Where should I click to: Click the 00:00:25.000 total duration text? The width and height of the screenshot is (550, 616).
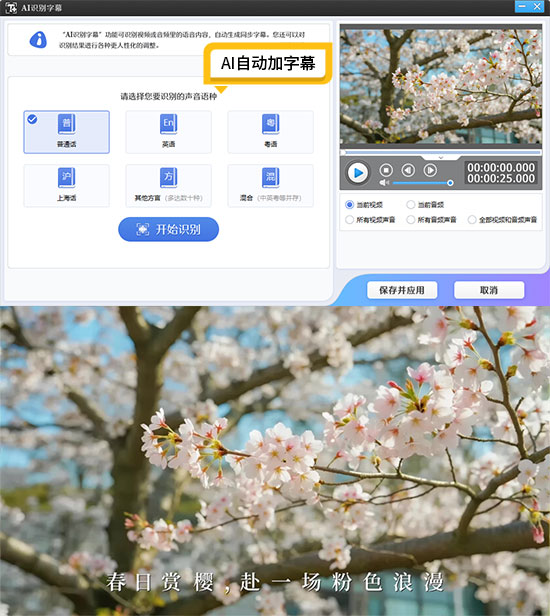pos(501,178)
